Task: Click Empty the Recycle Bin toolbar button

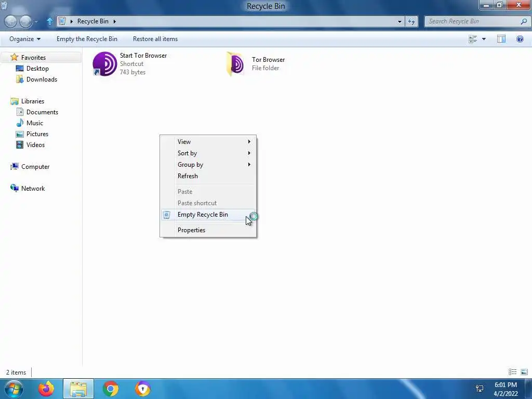Action: click(87, 39)
